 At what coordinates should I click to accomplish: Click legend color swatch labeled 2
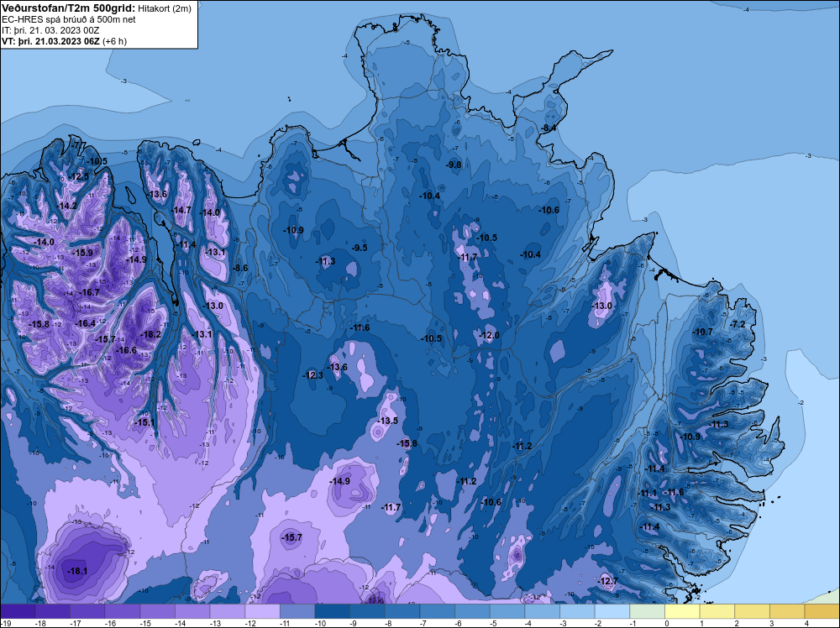click(752, 611)
